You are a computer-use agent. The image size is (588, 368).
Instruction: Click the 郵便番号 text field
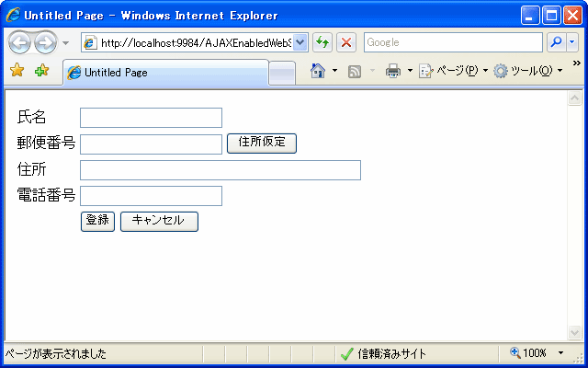(151, 144)
